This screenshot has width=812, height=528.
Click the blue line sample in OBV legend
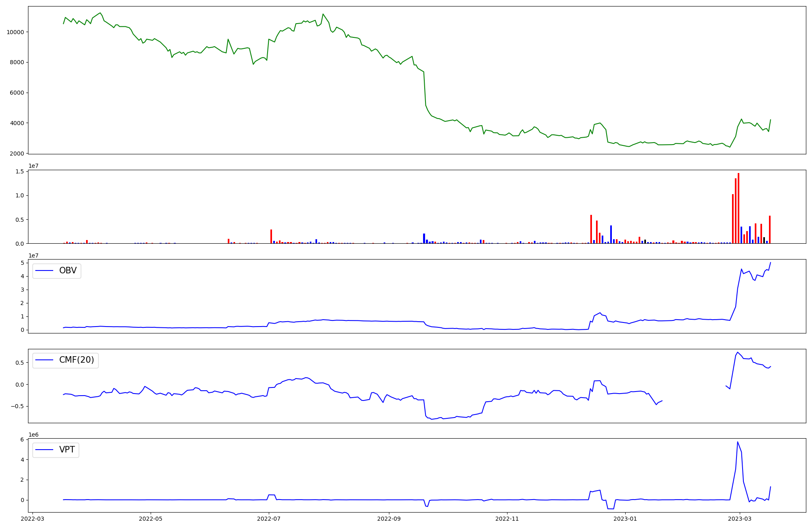[45, 270]
